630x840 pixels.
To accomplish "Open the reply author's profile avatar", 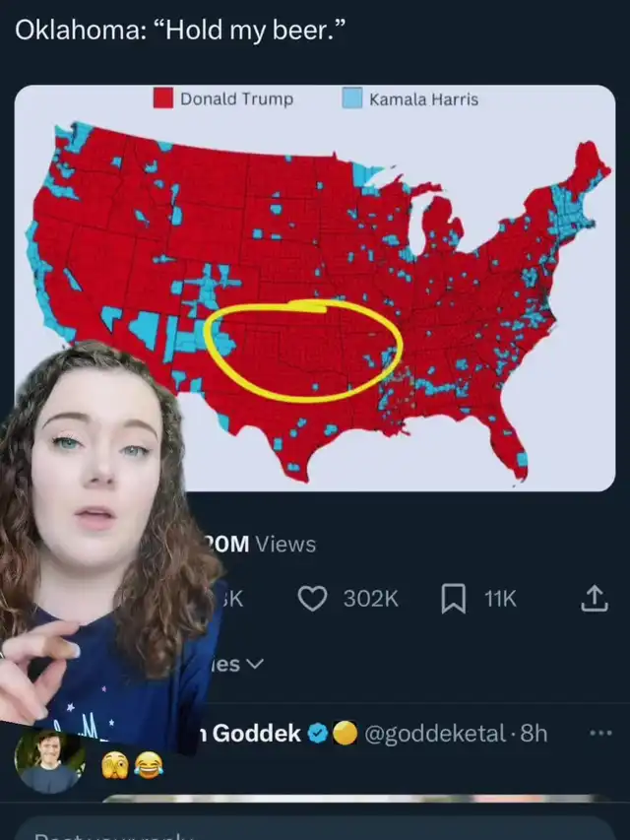I will click(49, 761).
